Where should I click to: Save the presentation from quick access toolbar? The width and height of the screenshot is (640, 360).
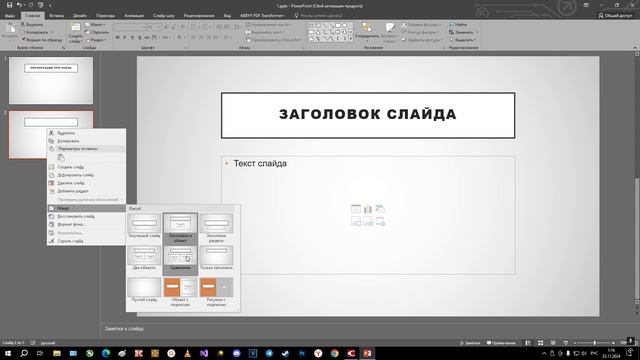pyautogui.click(x=9, y=5)
